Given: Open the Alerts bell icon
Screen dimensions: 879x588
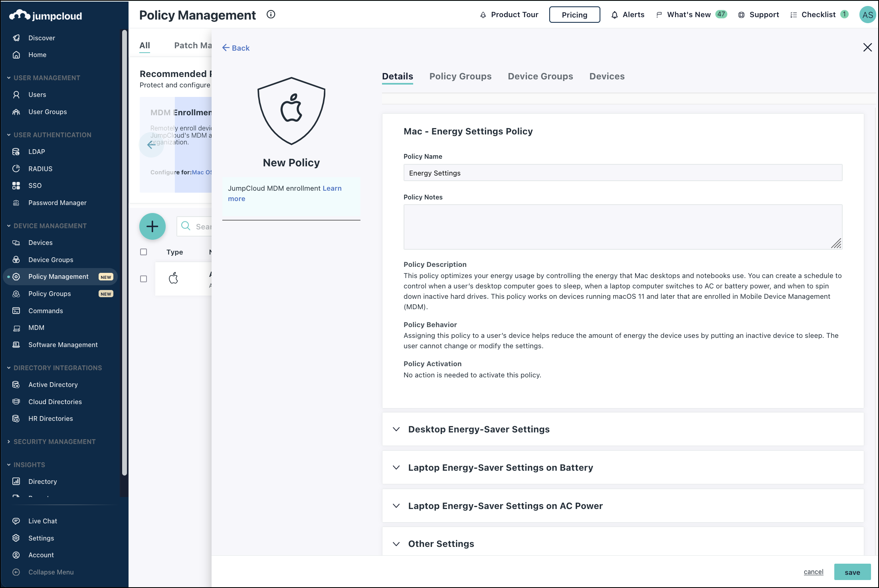Looking at the screenshot, I should [615, 15].
